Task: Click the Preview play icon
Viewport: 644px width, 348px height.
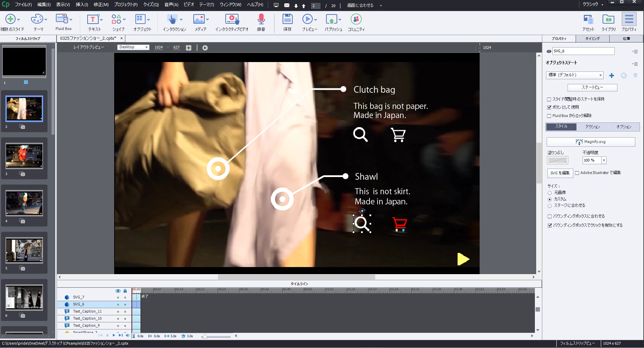Action: click(x=307, y=19)
